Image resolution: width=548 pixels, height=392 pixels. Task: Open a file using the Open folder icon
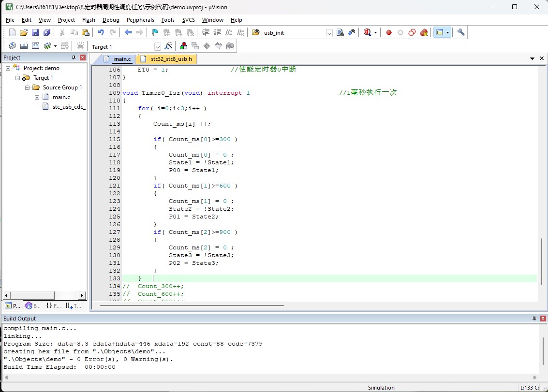(23, 32)
